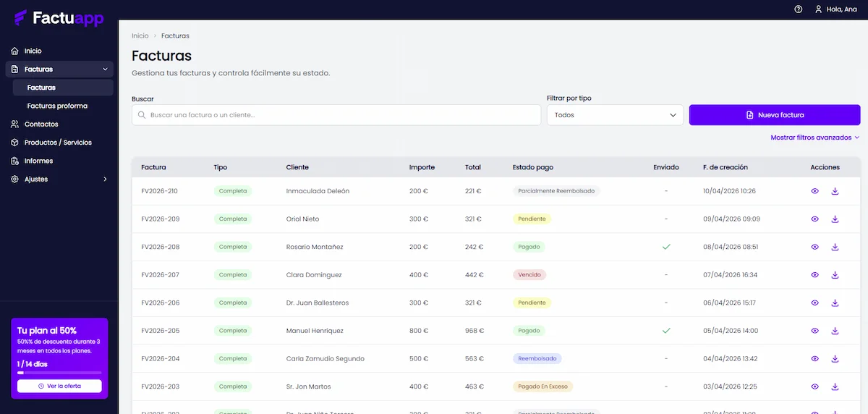The height and width of the screenshot is (414, 868).
Task: View invoice FV2026-206 with eye icon
Action: 814,303
